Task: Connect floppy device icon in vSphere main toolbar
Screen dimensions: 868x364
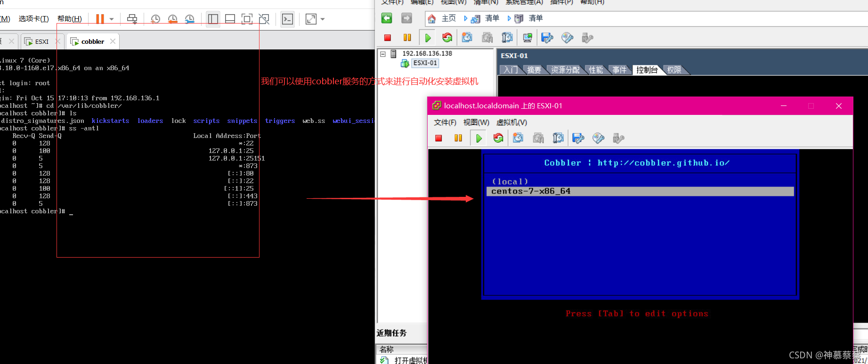Action: (547, 38)
